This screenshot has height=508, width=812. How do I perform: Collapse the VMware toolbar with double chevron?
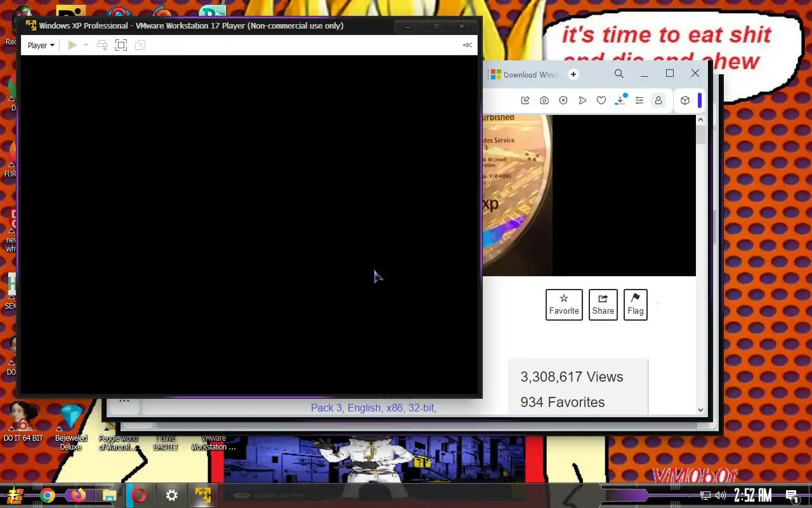pos(468,45)
